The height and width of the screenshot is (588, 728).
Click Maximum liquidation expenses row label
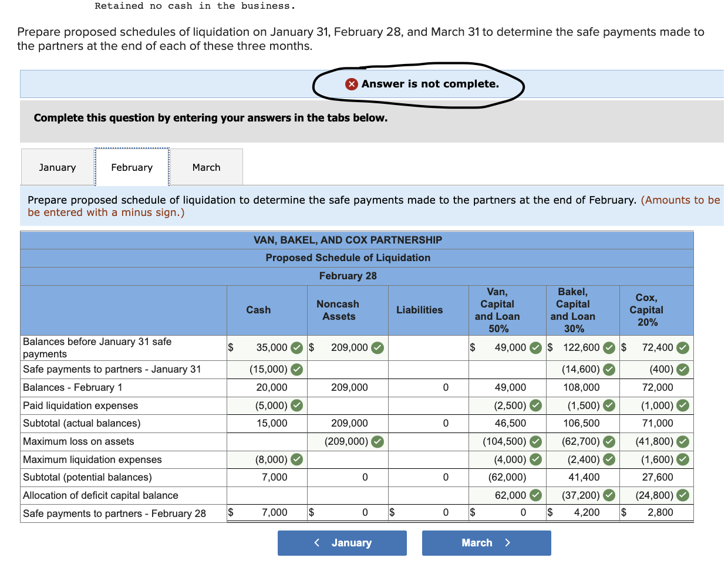(x=92, y=459)
